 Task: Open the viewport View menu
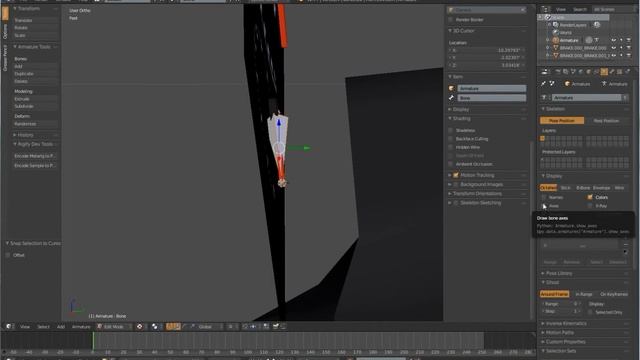[25, 327]
